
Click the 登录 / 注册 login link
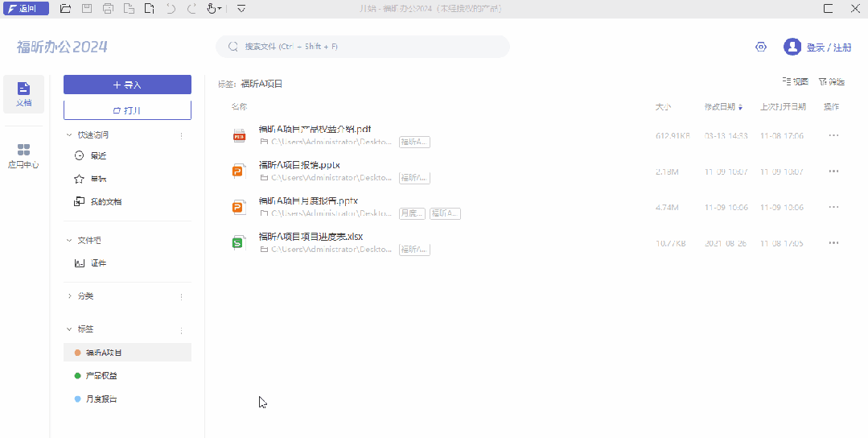[x=829, y=48]
